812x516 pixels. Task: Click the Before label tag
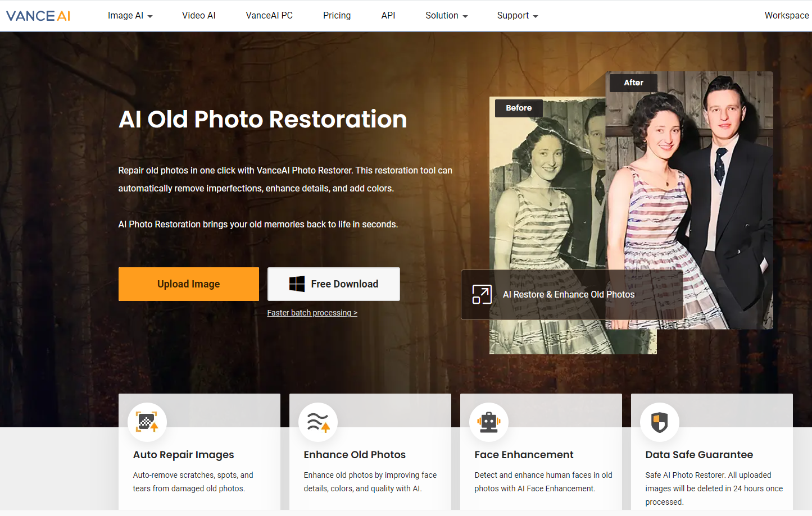(519, 108)
